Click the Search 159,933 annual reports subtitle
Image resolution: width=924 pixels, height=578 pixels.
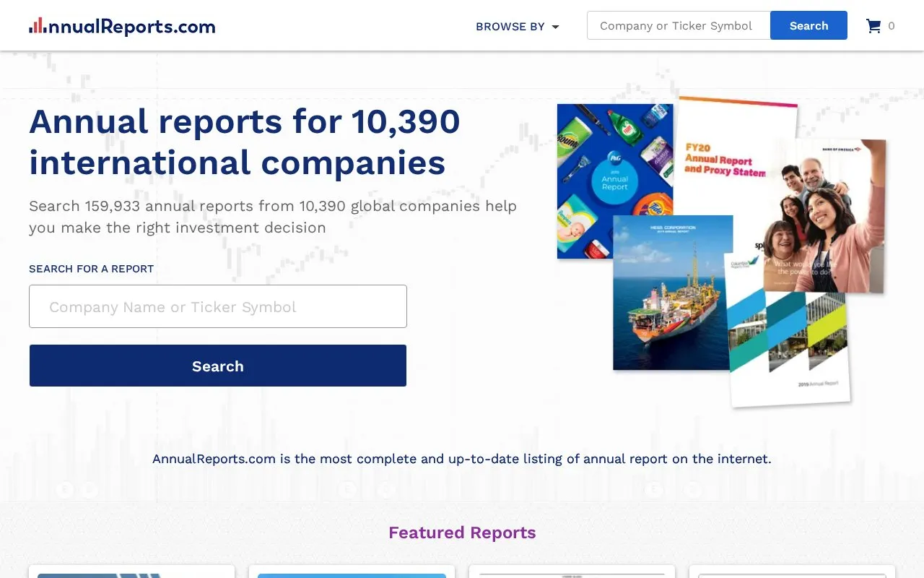(273, 217)
